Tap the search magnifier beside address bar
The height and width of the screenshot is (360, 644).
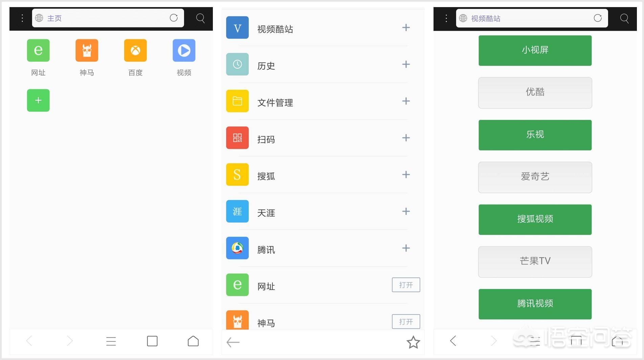200,18
